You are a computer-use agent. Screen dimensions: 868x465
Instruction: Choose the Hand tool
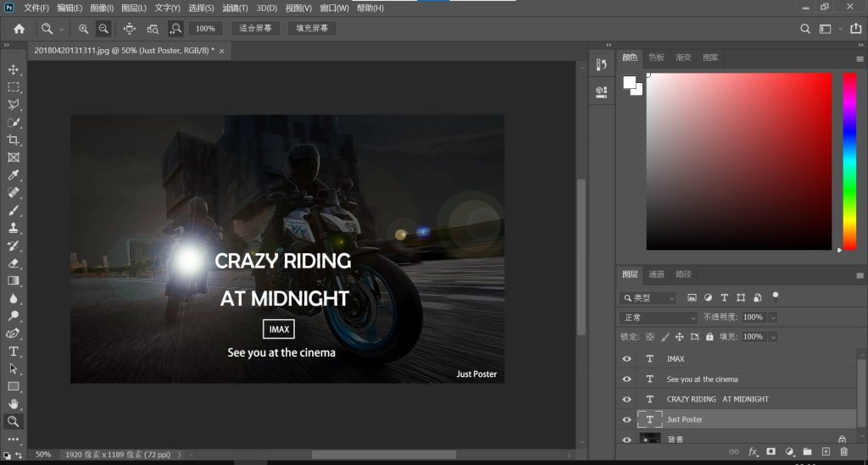14,404
